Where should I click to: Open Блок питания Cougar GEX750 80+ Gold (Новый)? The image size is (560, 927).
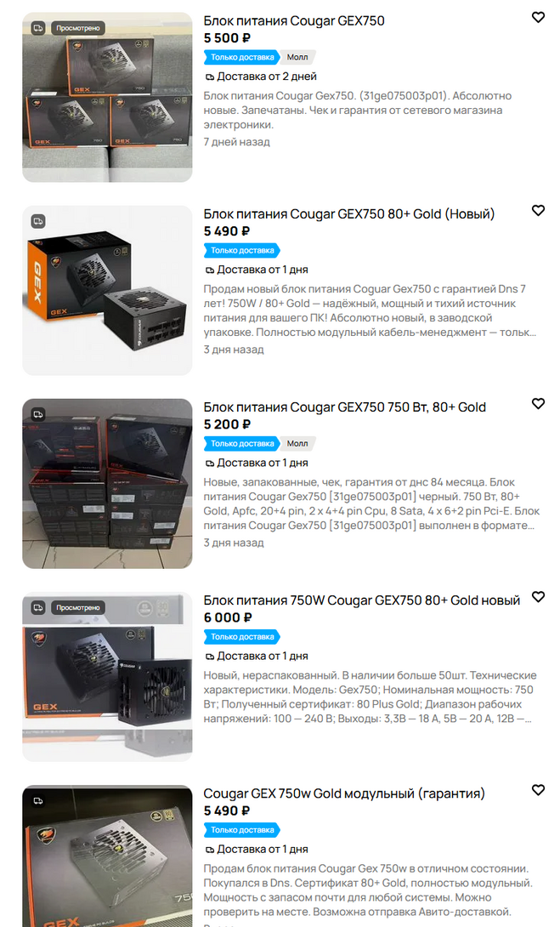tap(348, 214)
